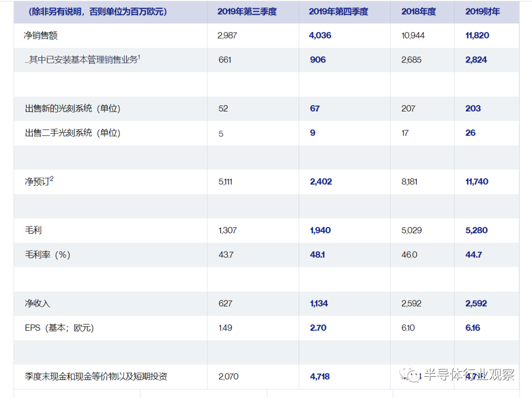The height and width of the screenshot is (398, 532).
Task: Click gross margin value 48.1
Action: [317, 254]
